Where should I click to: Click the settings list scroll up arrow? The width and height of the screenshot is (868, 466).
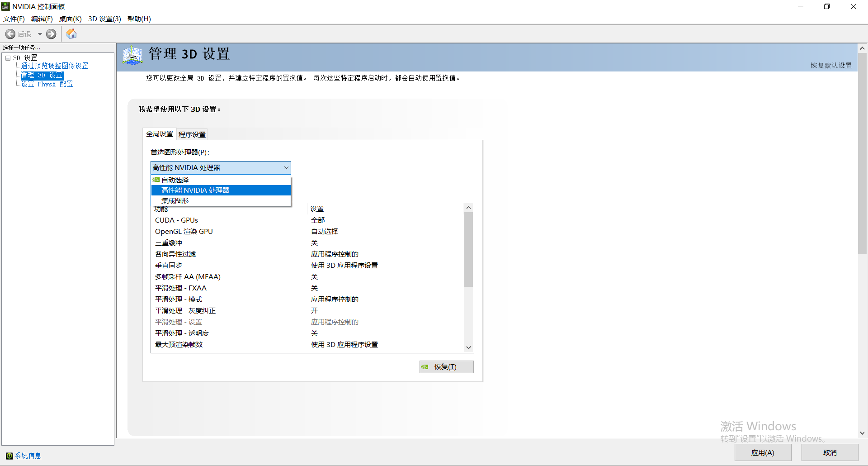point(469,208)
